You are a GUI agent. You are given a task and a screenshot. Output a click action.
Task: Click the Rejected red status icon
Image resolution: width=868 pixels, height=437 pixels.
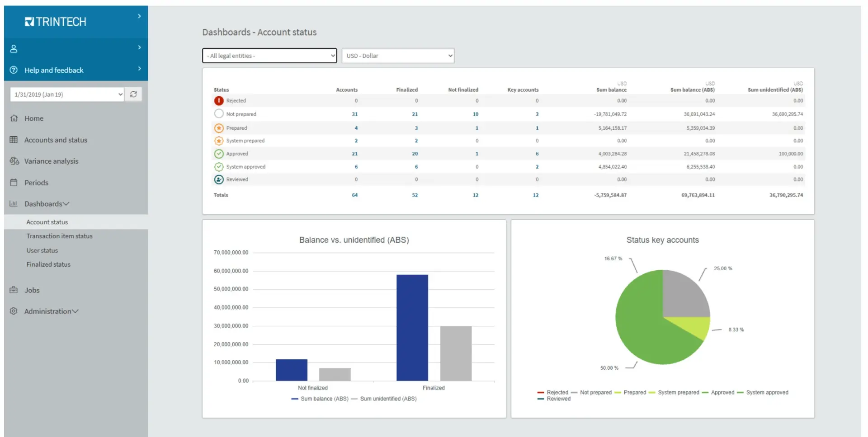[x=219, y=101]
